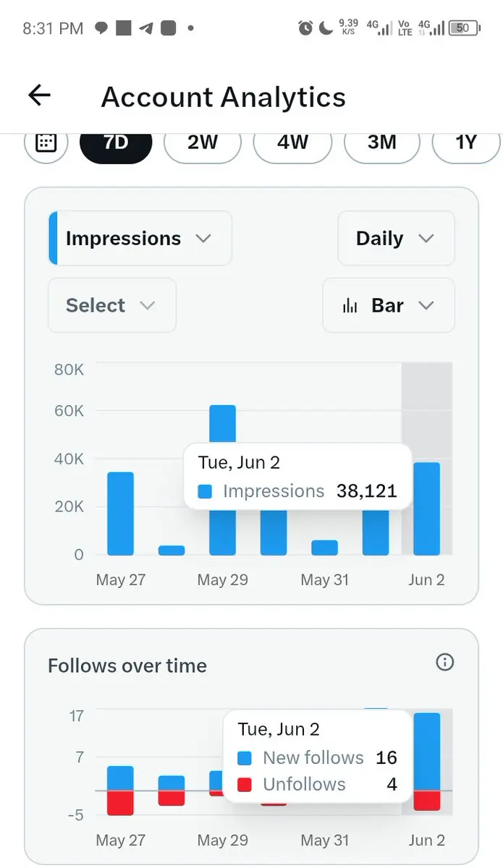This screenshot has height=868, width=503.
Task: Switch to the 2W time range
Action: [203, 142]
